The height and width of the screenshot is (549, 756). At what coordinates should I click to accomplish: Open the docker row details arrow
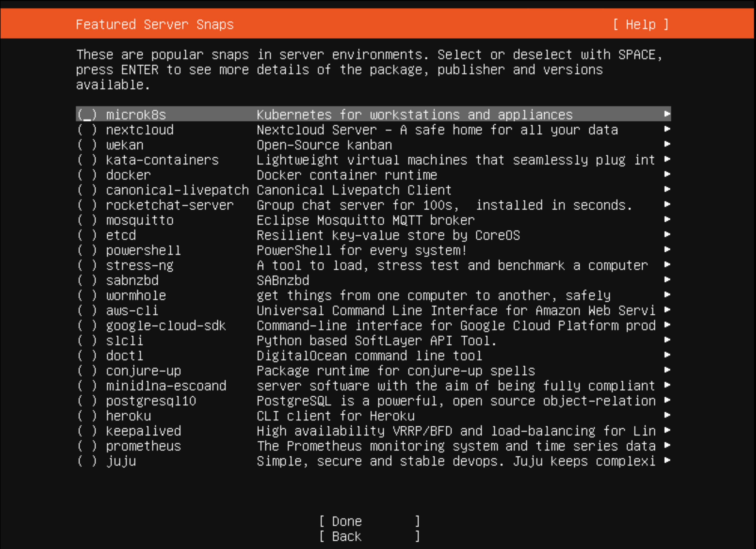click(x=667, y=174)
